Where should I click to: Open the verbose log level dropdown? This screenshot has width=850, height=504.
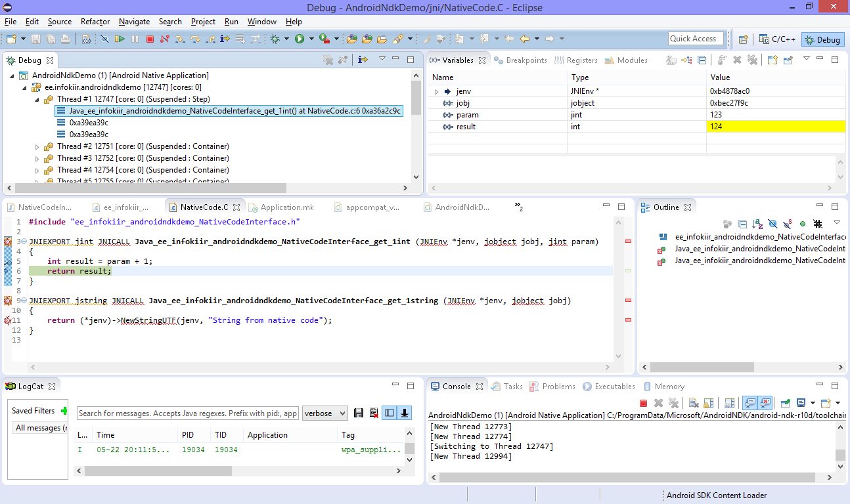pos(325,413)
